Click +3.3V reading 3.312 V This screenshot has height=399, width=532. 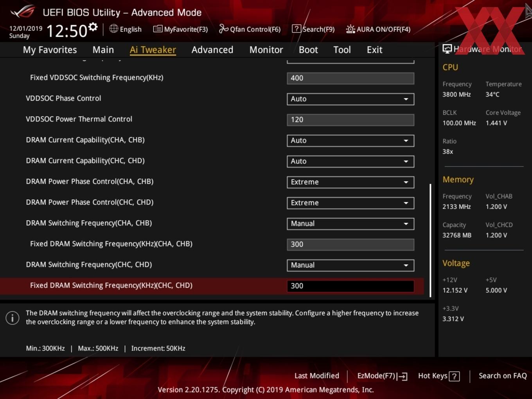point(453,319)
